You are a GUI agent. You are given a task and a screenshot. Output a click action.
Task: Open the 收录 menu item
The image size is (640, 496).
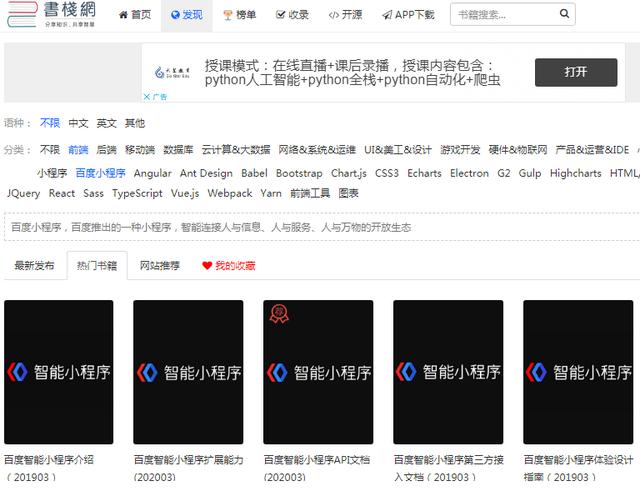point(292,15)
